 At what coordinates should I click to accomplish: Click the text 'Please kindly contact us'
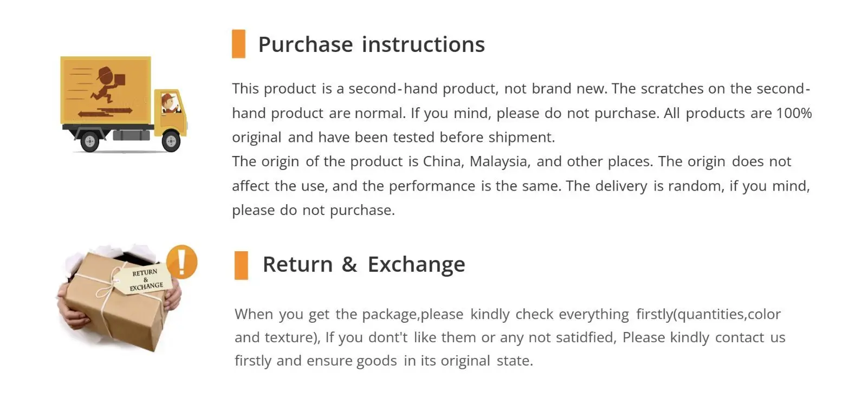704,337
